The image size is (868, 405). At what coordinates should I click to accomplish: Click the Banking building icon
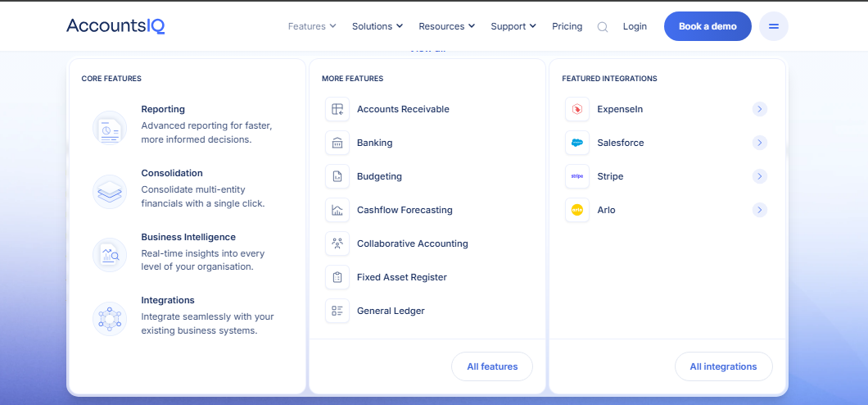point(337,143)
